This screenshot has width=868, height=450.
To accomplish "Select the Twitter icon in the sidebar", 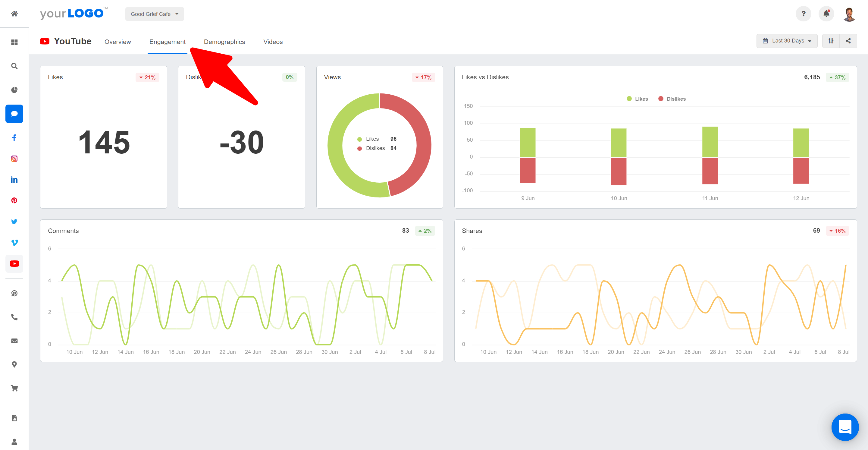I will point(14,222).
